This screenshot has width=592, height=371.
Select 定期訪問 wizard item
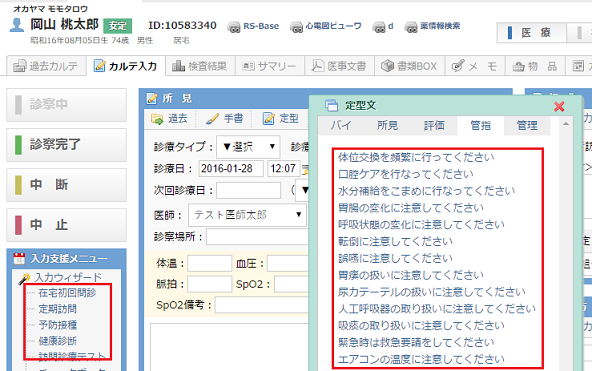coord(57,309)
